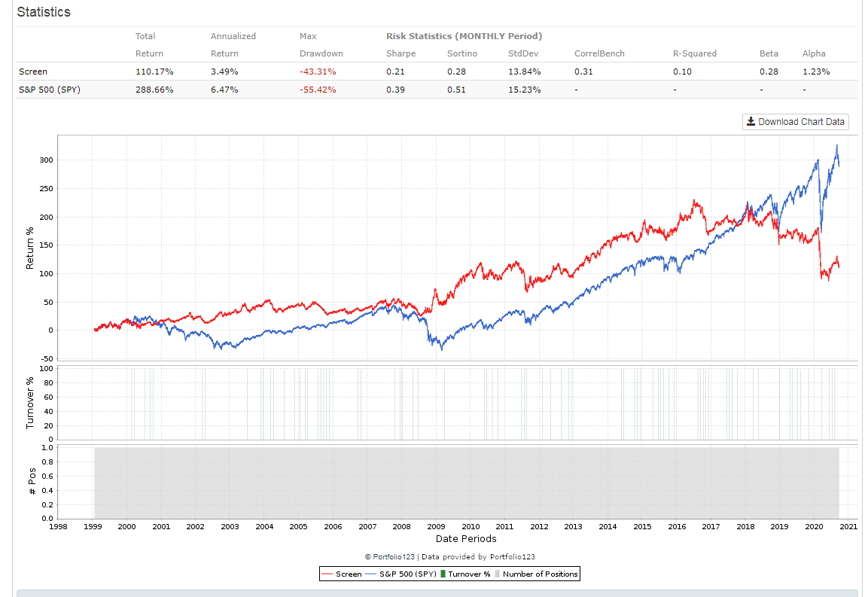The image size is (868, 597).
Task: Click the download icon beside Download Chart Data
Action: pyautogui.click(x=751, y=122)
